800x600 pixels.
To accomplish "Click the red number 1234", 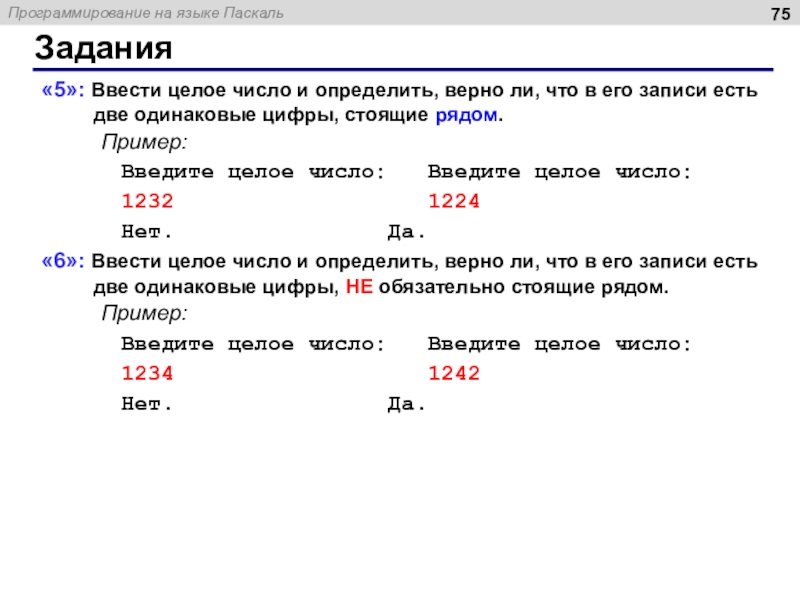I will 147,373.
